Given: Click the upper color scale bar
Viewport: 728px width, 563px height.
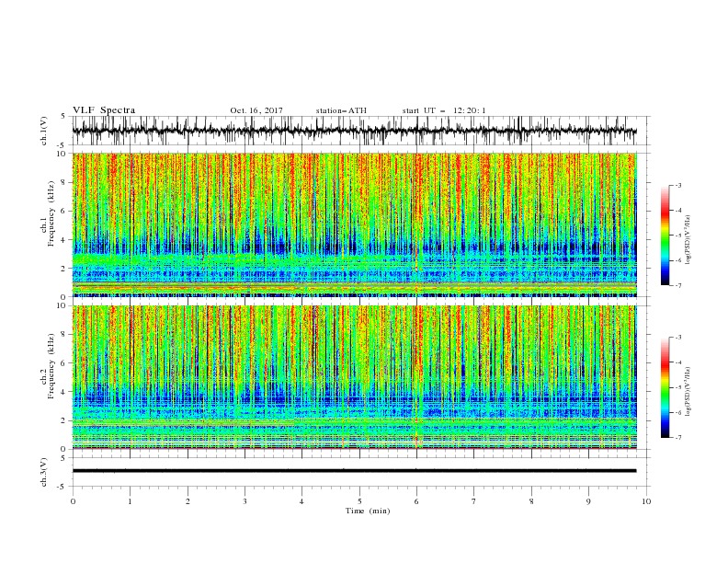Looking at the screenshot, I should (x=665, y=236).
